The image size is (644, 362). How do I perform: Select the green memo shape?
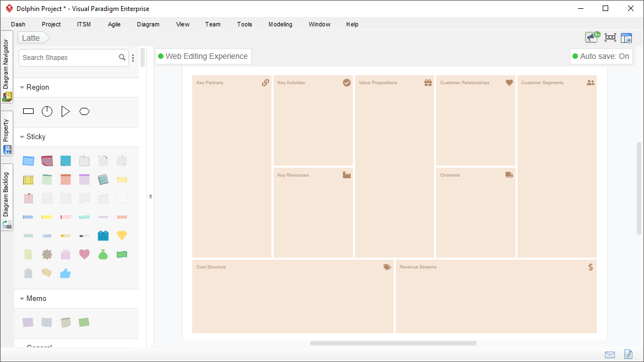pos(84,322)
